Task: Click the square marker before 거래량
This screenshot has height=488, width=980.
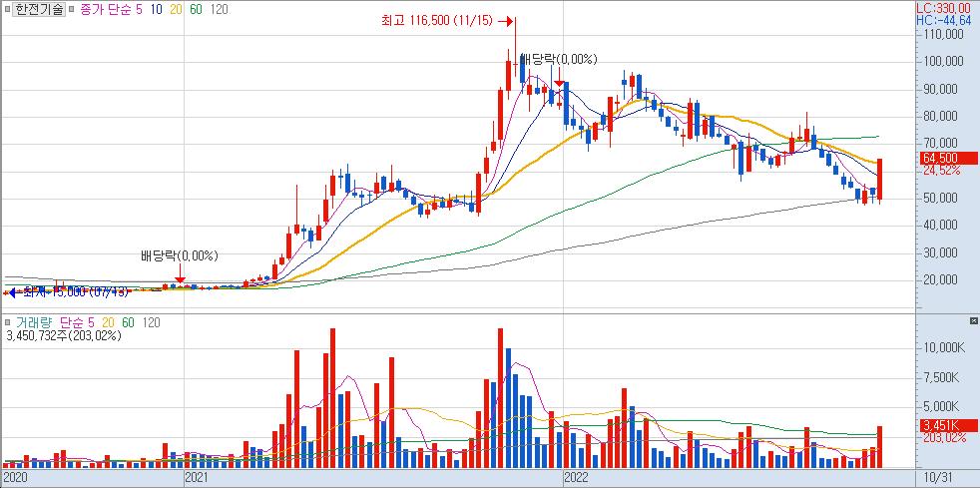Action: click(8, 322)
